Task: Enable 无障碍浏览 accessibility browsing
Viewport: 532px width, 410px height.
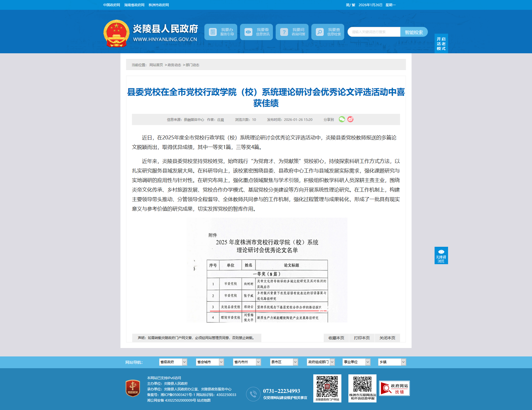Action: pos(441,255)
